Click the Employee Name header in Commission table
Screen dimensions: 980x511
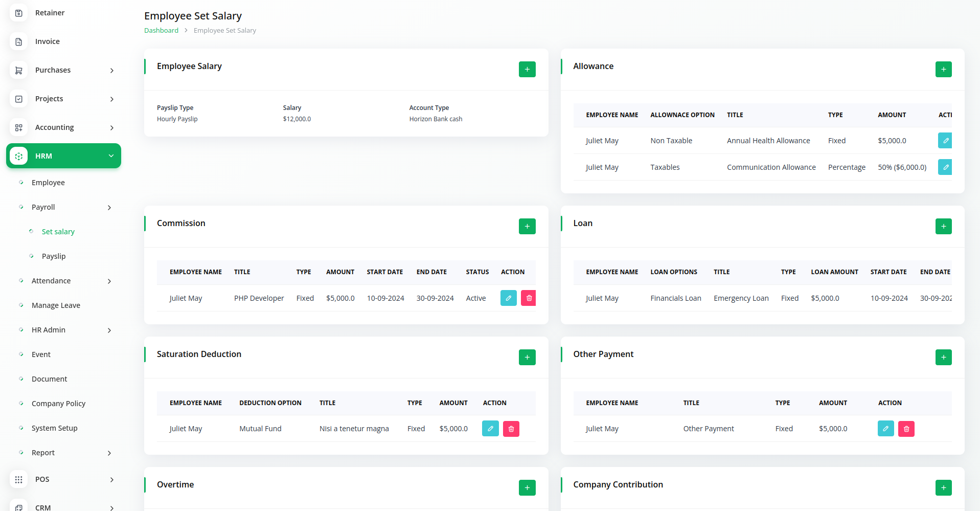195,272
